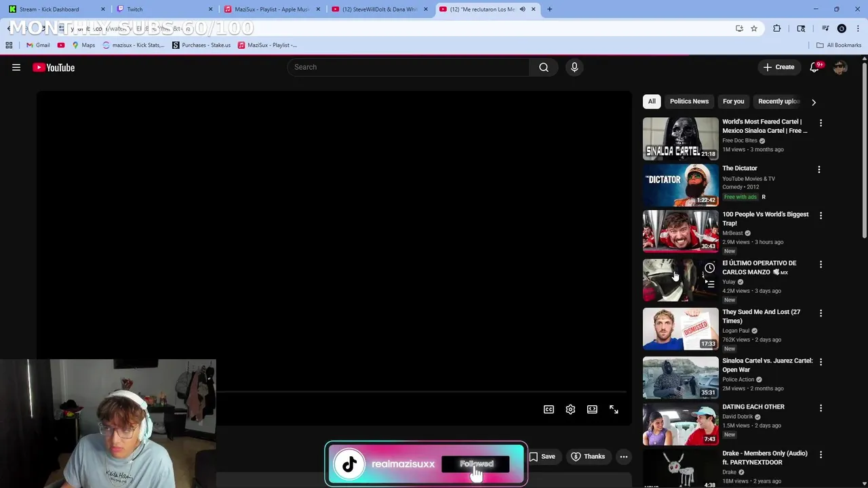The height and width of the screenshot is (488, 868).
Task: Toggle theater mode on the player
Action: [x=592, y=409]
